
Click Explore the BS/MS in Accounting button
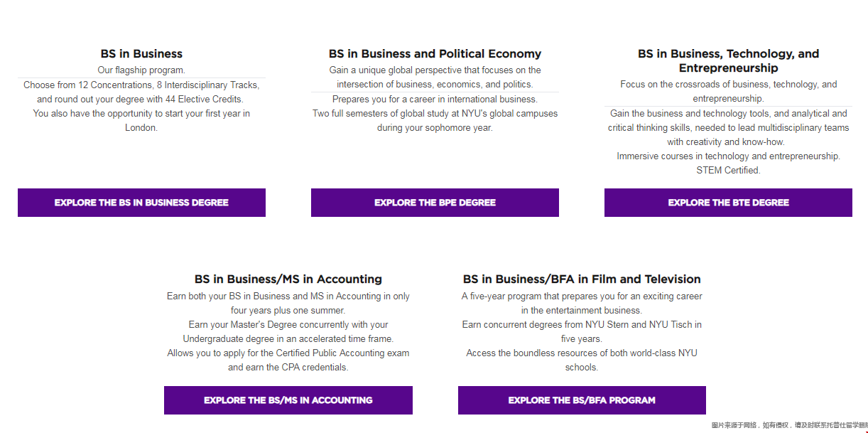288,400
